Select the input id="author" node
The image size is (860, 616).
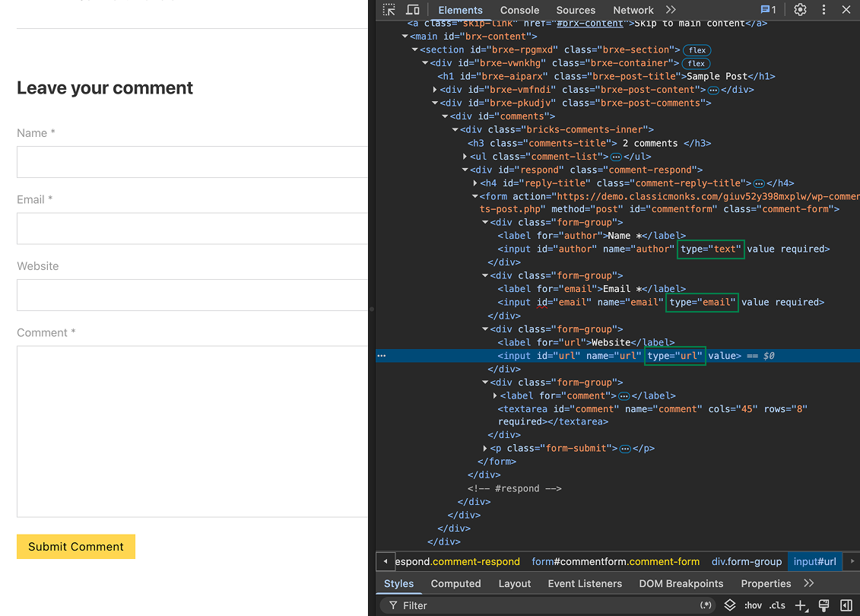pos(663,249)
